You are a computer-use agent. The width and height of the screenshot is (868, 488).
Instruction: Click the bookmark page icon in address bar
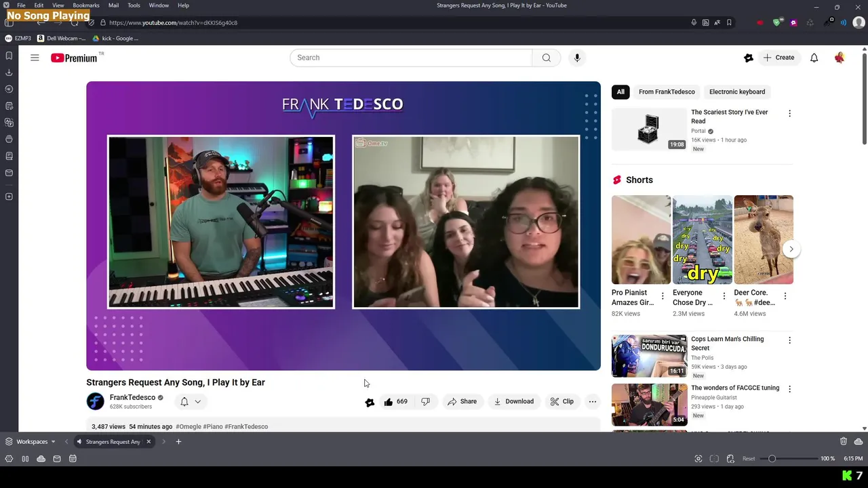(x=729, y=22)
